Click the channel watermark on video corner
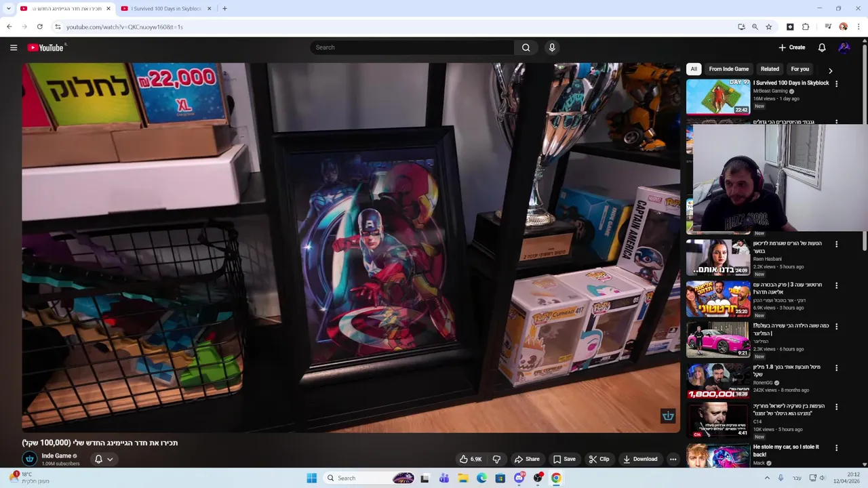868x488 pixels. [668, 416]
